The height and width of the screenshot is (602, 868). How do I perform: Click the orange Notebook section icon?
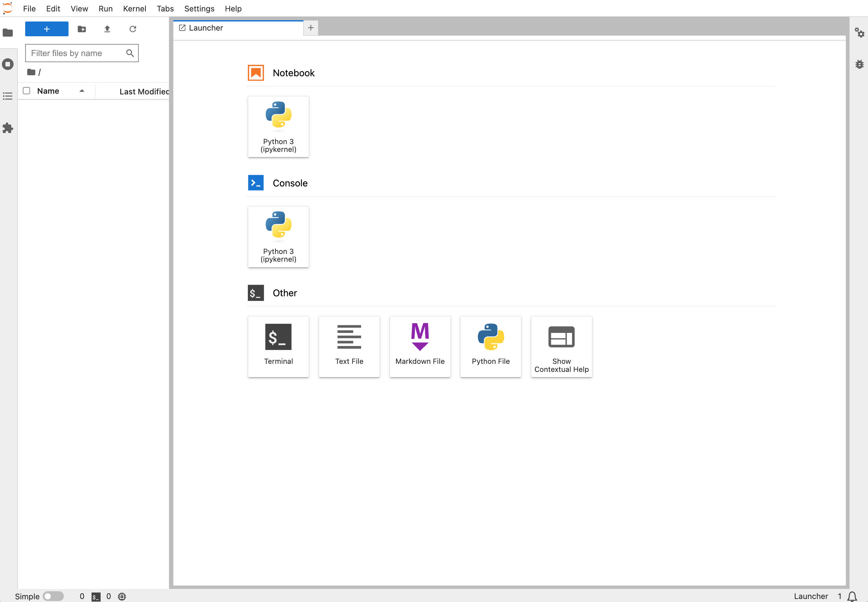click(x=256, y=73)
